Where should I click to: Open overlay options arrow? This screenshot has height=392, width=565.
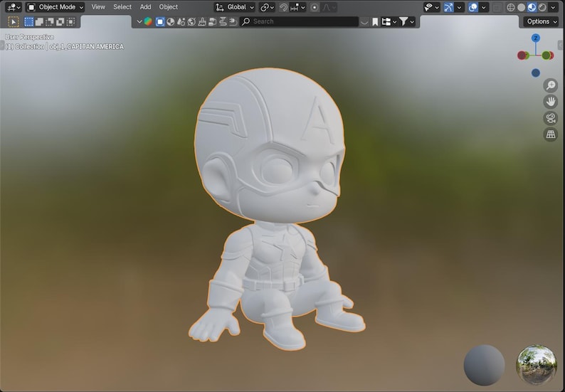(x=484, y=7)
